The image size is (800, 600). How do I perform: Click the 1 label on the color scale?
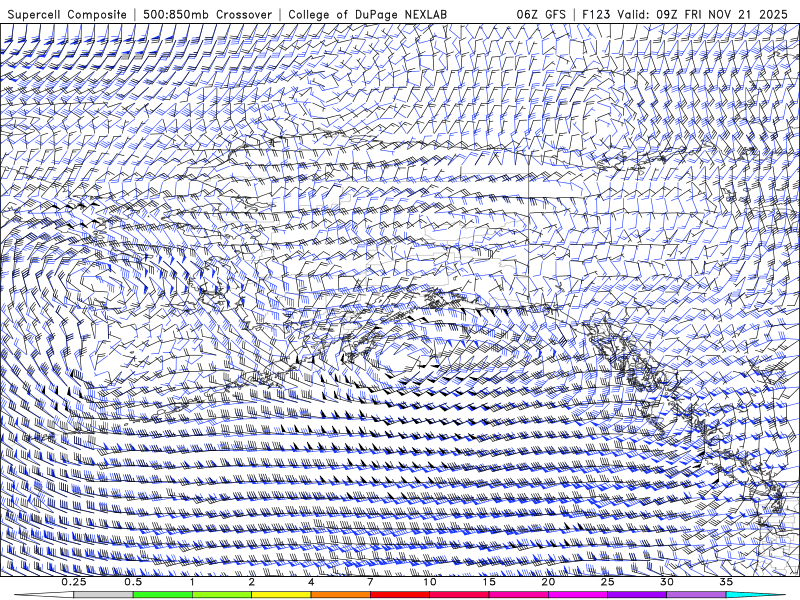coord(192,582)
